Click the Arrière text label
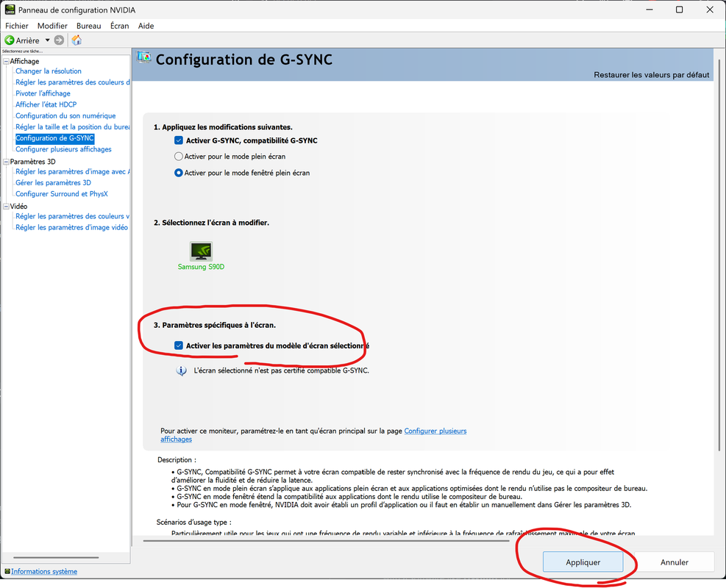Viewport: 726px width, 588px height. coord(28,40)
